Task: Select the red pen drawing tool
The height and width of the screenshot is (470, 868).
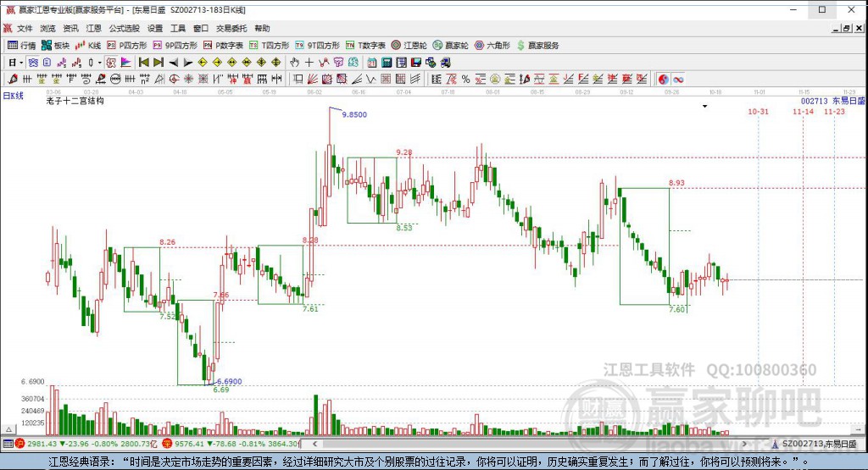Action: pyautogui.click(x=12, y=80)
